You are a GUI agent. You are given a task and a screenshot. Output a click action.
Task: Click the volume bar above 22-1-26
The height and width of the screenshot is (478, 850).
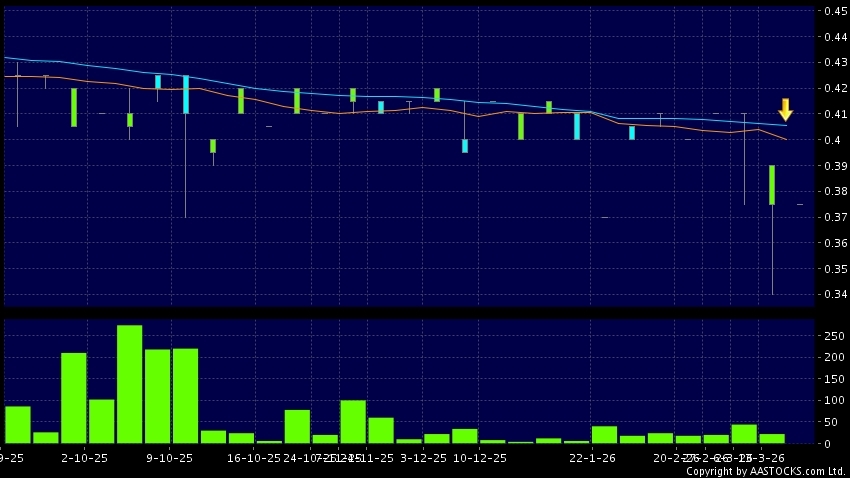click(604, 434)
